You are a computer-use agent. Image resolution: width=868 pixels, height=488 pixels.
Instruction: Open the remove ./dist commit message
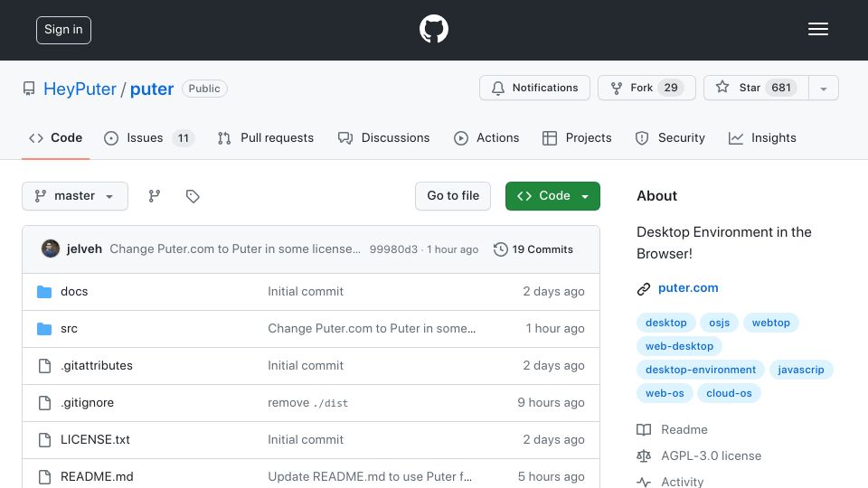point(307,403)
